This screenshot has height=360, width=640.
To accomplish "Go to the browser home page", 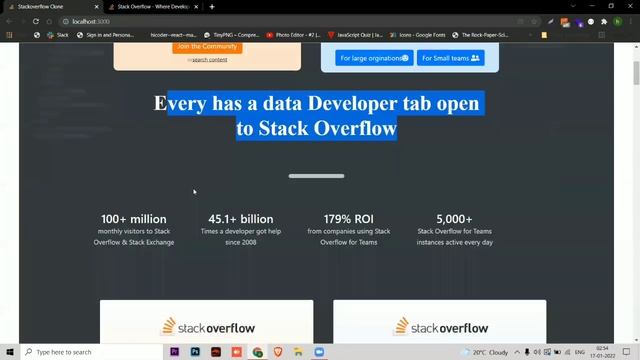I will (49, 21).
